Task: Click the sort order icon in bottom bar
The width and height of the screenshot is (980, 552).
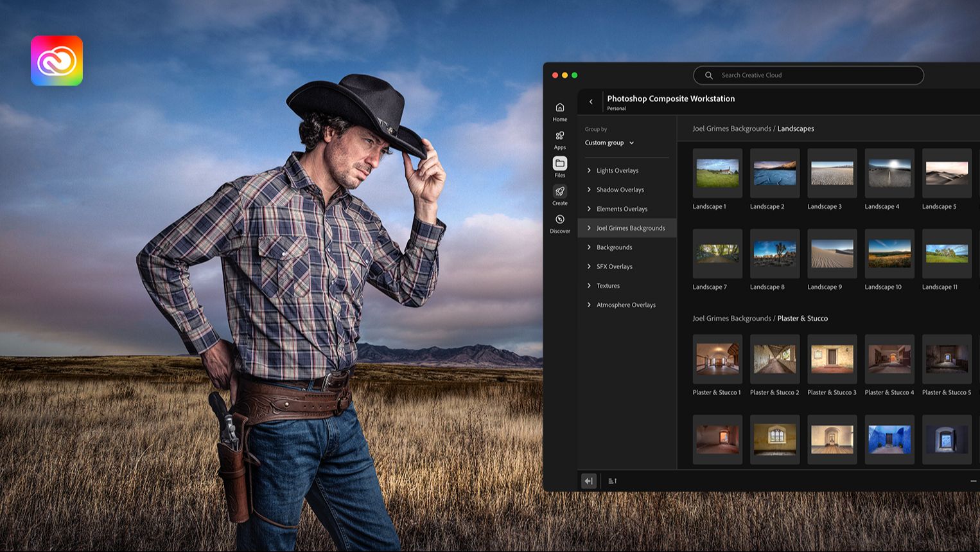Action: click(612, 481)
